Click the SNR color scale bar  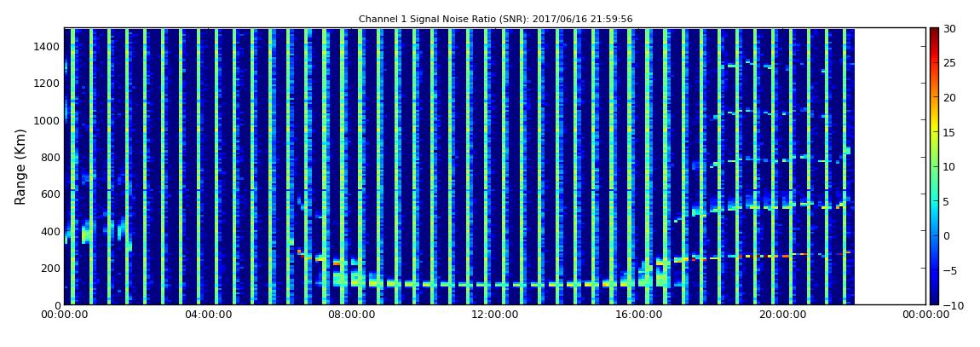click(x=934, y=166)
